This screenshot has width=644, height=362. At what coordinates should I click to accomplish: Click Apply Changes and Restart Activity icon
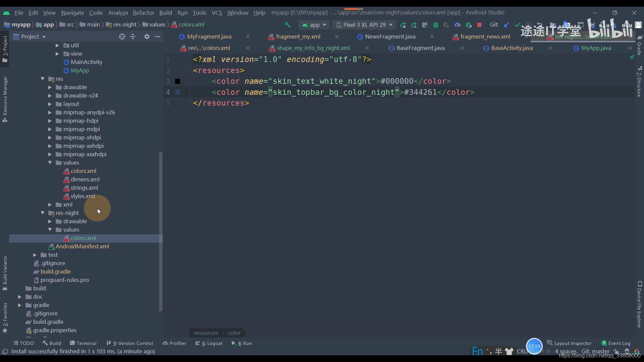(x=414, y=25)
